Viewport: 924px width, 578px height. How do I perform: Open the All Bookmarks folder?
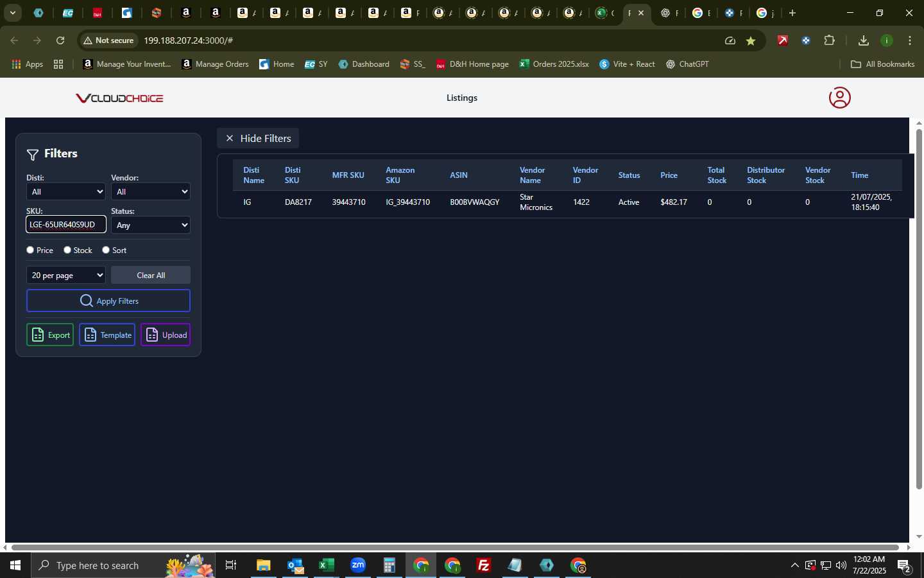pyautogui.click(x=882, y=64)
